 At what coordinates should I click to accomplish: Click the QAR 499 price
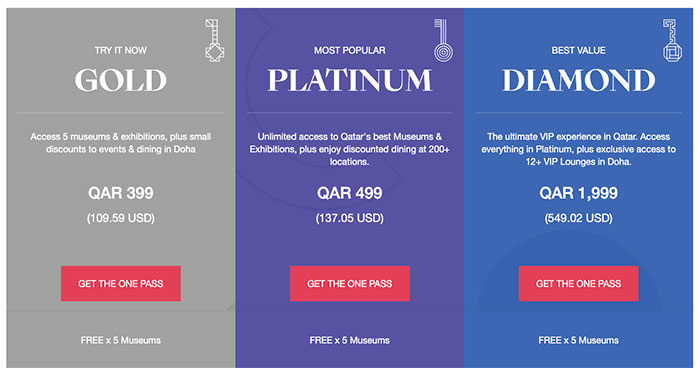pyautogui.click(x=350, y=193)
